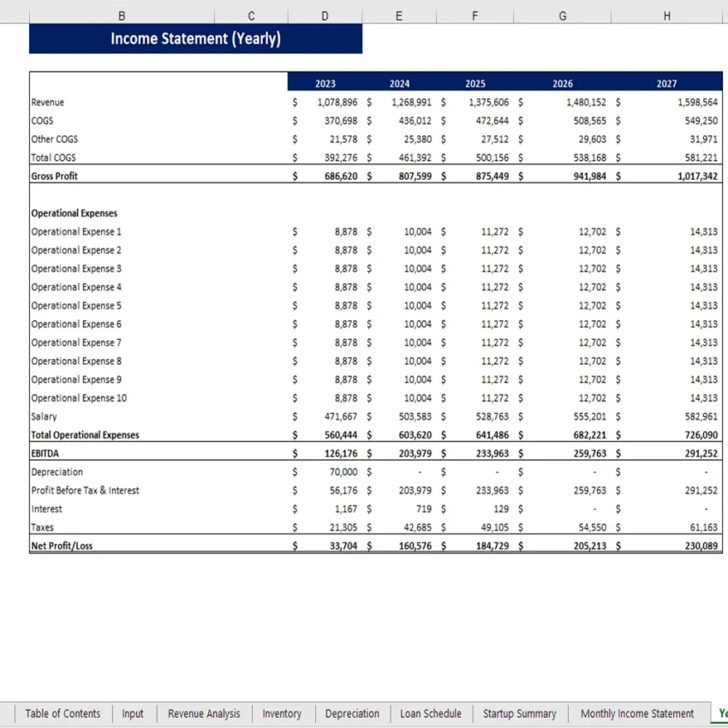
Task: Click the Operational Expenses section heading
Action: [x=74, y=213]
